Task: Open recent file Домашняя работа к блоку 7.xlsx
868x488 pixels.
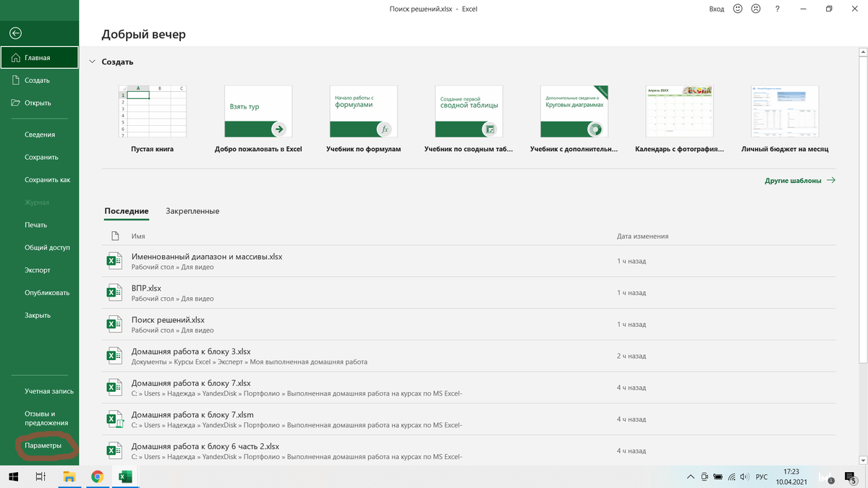Action: click(x=470, y=388)
